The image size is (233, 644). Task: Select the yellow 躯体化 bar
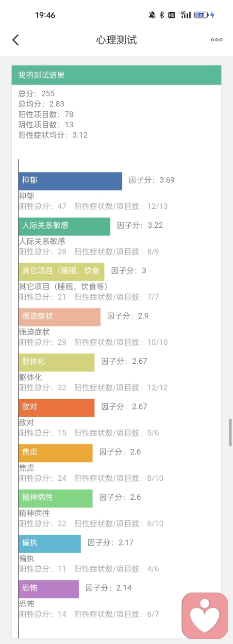[57, 362]
